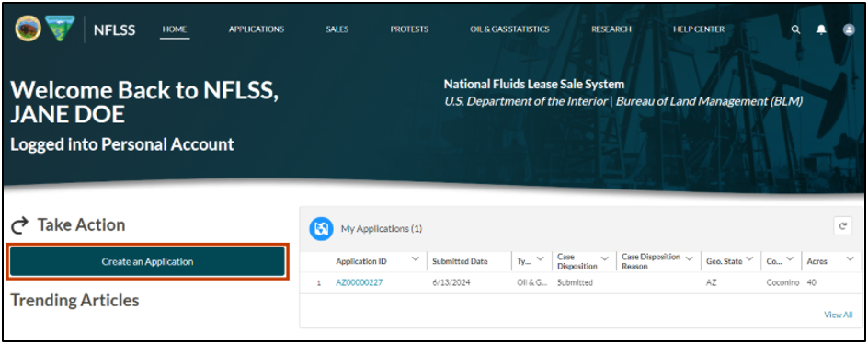This screenshot has height=344, width=868.
Task: Select the AZ geo state cell
Action: pos(712,282)
